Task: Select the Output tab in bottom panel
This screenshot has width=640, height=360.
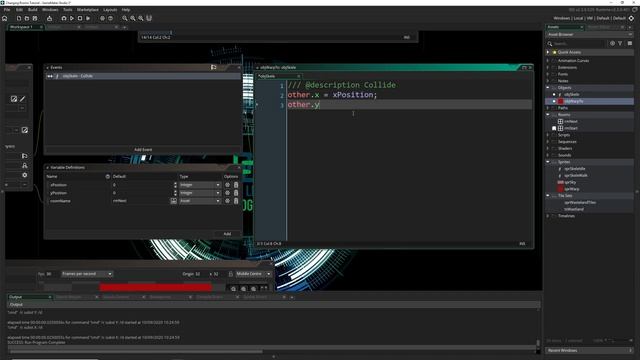Action: pyautogui.click(x=29, y=297)
